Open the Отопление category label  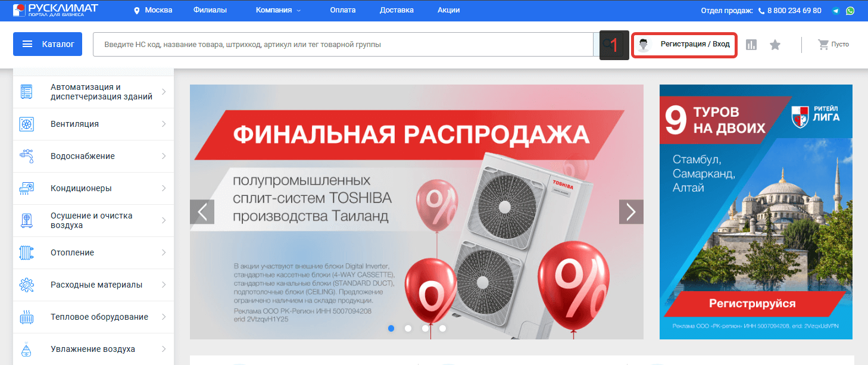click(72, 252)
